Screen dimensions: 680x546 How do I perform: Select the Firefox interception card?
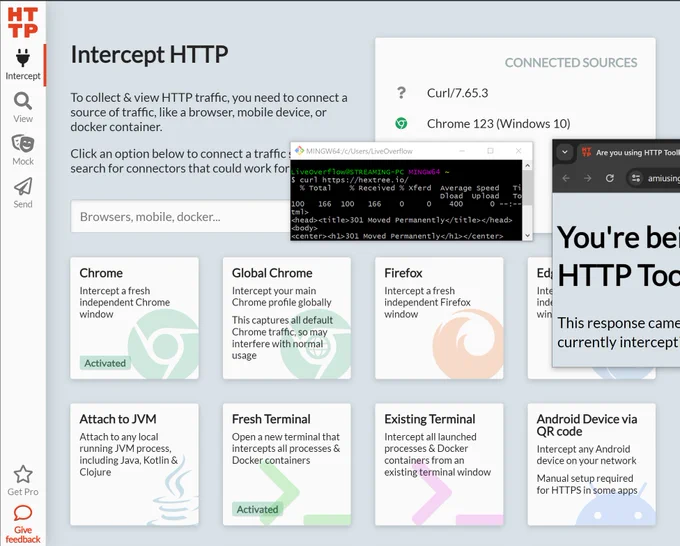click(439, 318)
